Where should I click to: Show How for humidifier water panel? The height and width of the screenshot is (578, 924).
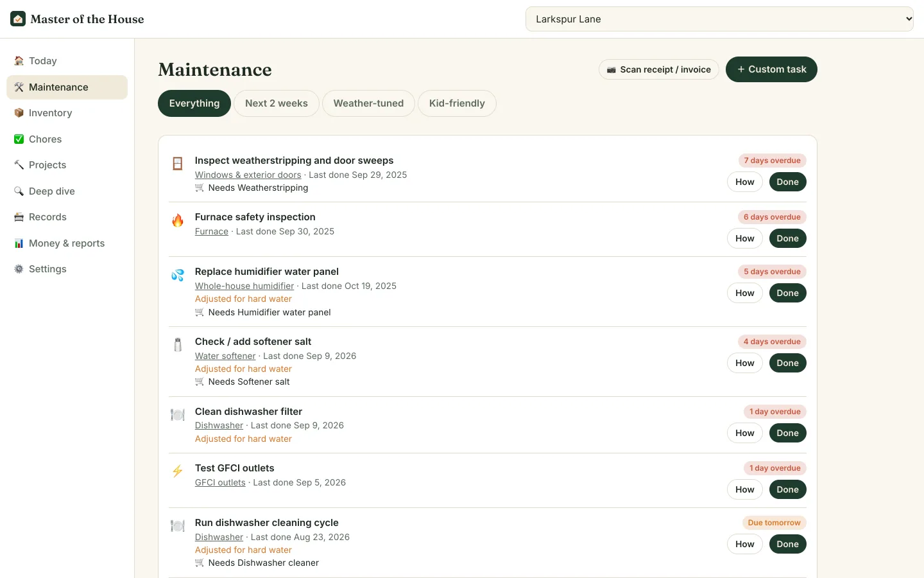pos(745,293)
